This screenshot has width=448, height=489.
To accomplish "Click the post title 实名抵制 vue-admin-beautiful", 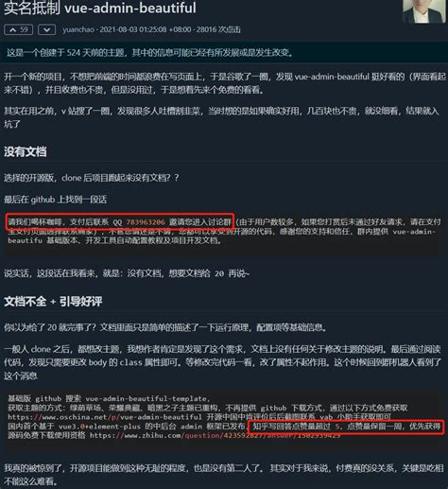I will (x=100, y=8).
